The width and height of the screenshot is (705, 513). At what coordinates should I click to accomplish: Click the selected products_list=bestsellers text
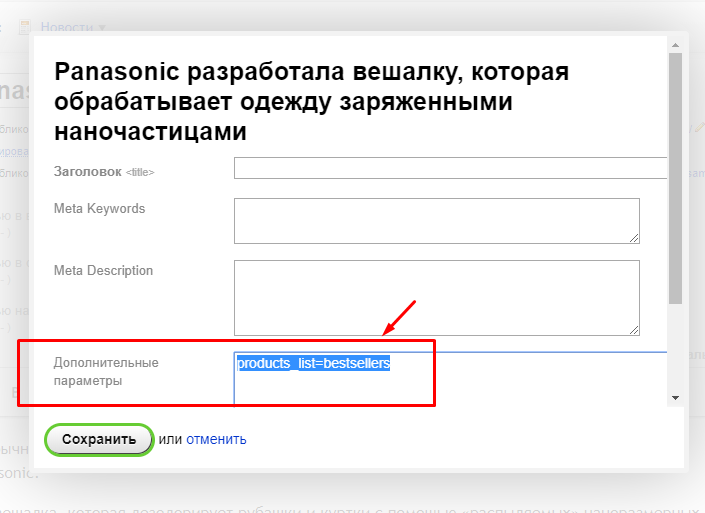coord(313,363)
